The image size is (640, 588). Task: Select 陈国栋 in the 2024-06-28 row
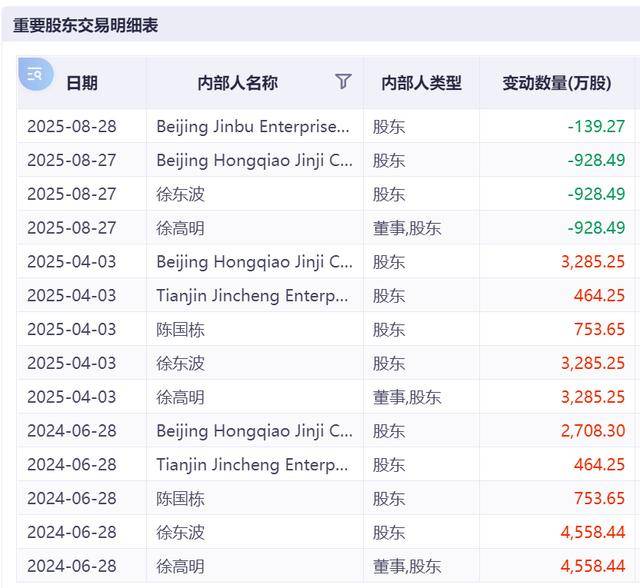point(180,499)
